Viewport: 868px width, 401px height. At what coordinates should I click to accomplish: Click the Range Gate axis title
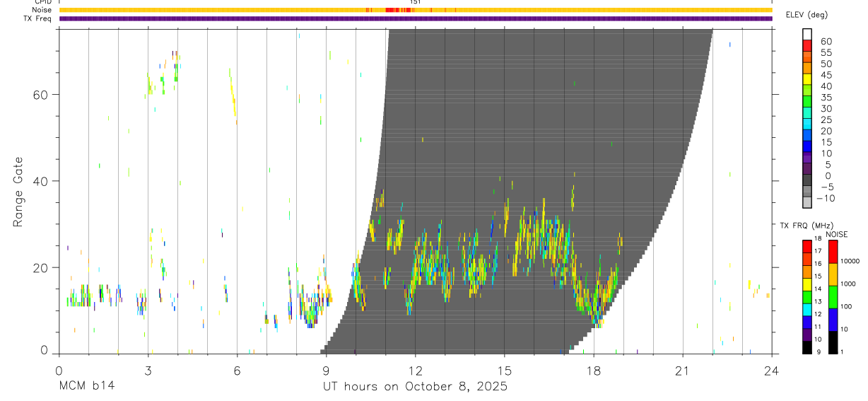pyautogui.click(x=18, y=192)
